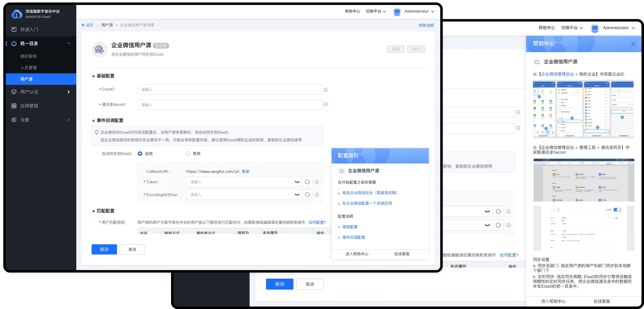Screen dimensions: 644x309
Task: Click 进入帮助中心 in 配置指引 panel
Action: 357,254
